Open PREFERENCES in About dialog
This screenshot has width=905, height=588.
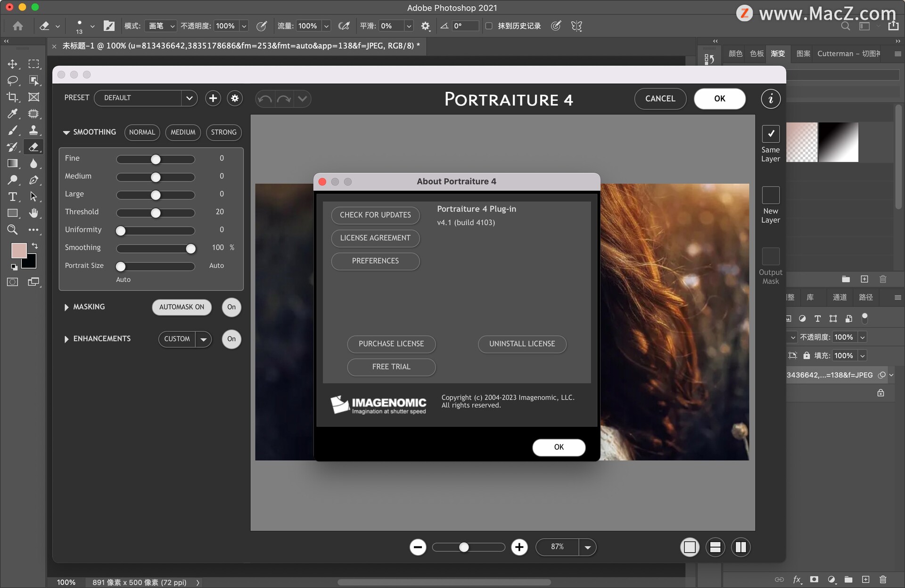tap(375, 261)
